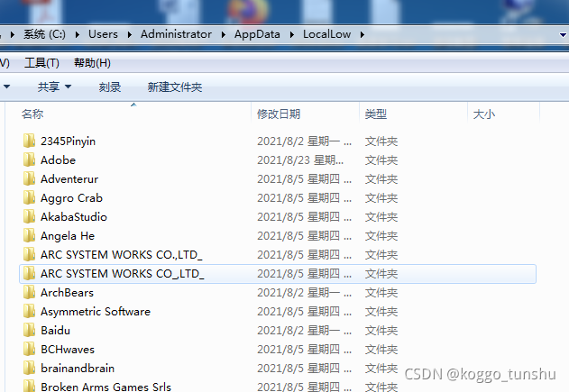Select the Baidu folder icon

(x=29, y=330)
